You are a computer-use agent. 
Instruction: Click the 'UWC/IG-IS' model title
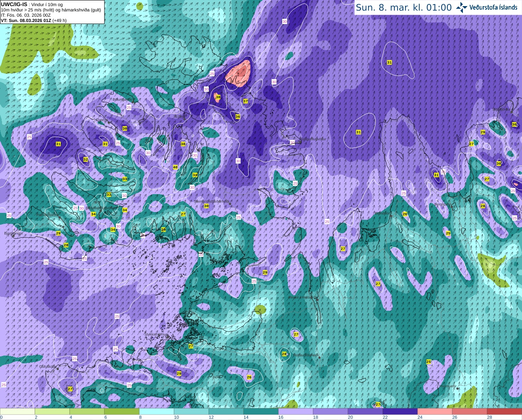(x=14, y=4)
